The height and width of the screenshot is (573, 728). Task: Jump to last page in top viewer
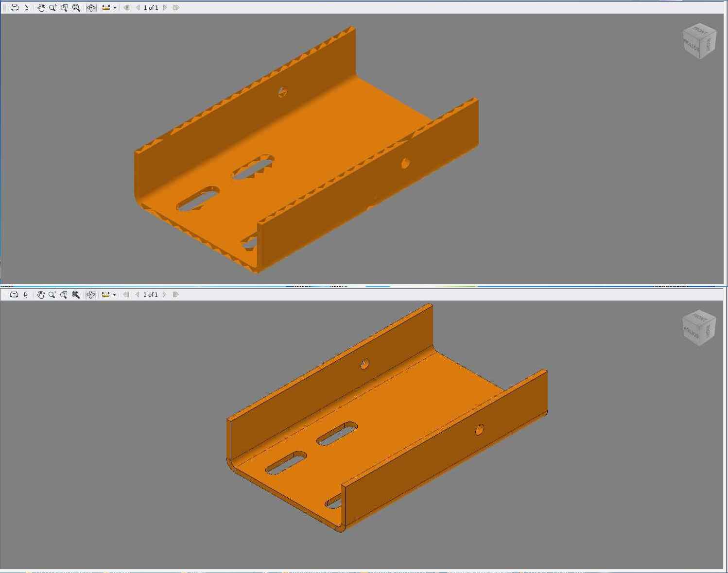[176, 8]
